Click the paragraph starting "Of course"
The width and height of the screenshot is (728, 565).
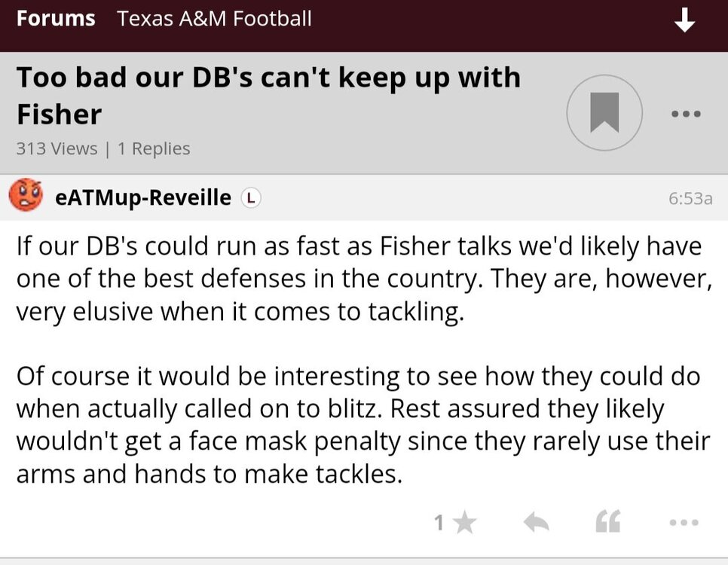(362, 425)
